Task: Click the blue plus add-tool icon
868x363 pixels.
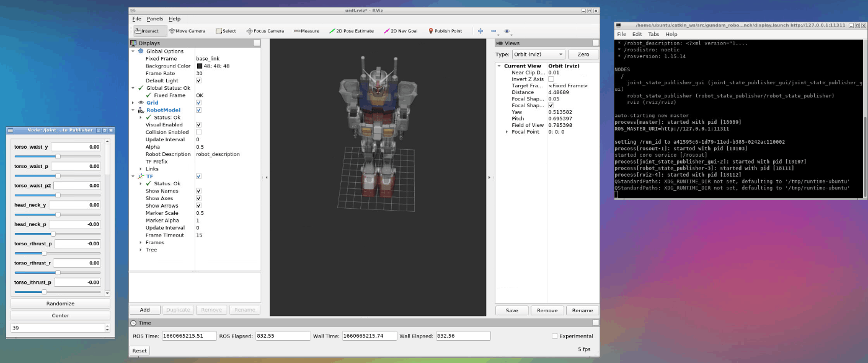Action: pyautogui.click(x=480, y=31)
